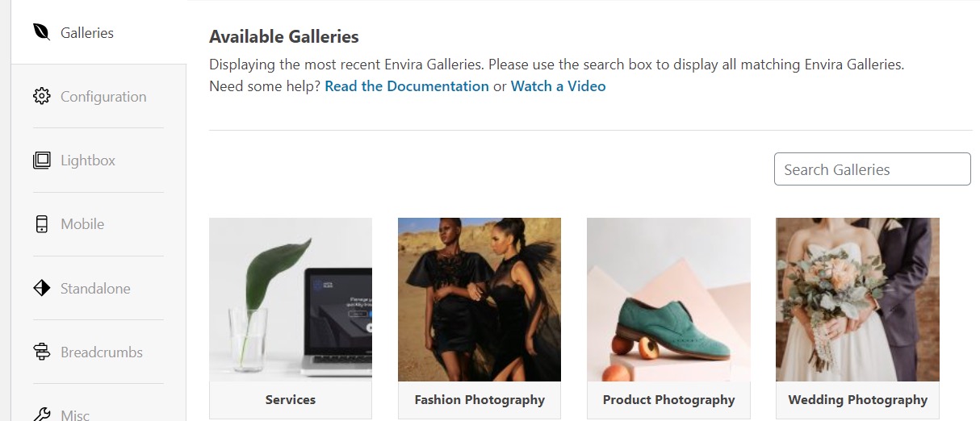Screen dimensions: 980x421
Task: Click the Galleries leaf icon
Action: [x=41, y=32]
